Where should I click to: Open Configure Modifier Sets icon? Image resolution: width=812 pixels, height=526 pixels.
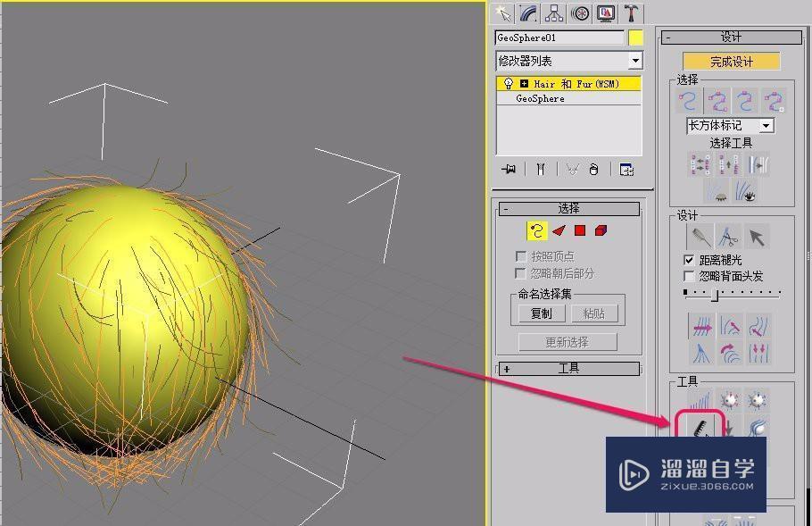click(x=627, y=171)
